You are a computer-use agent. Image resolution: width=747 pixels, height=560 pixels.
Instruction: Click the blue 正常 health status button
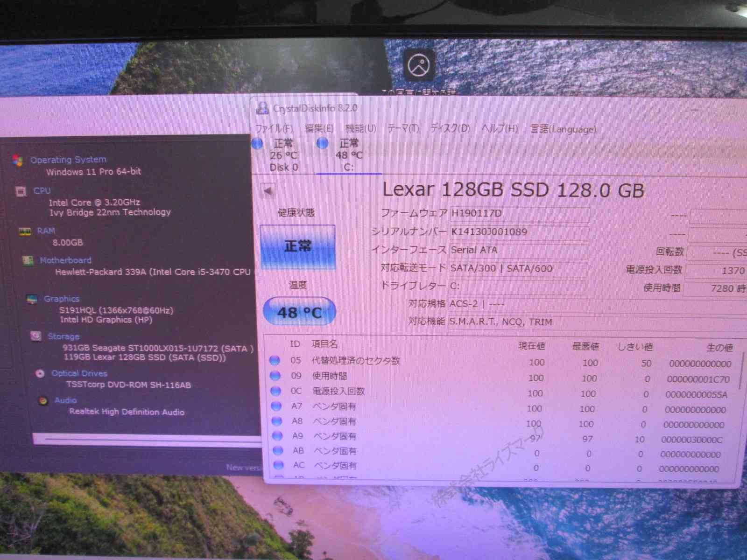click(x=297, y=246)
